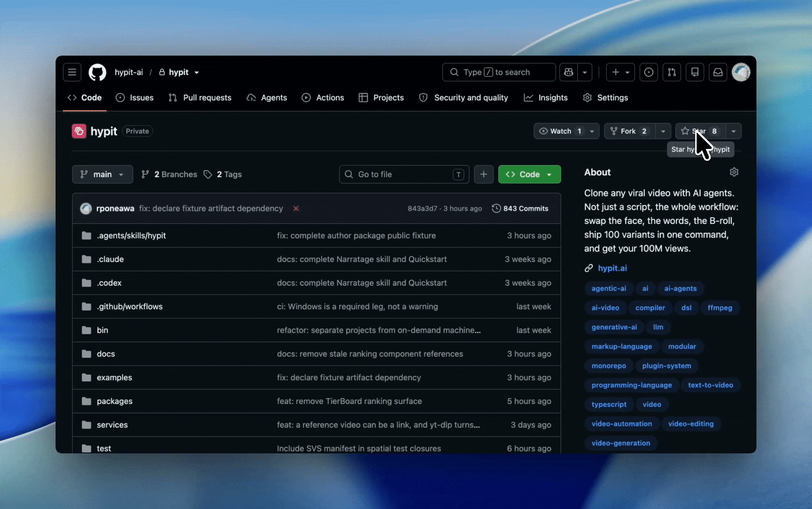
Task: Fork the hypit repository
Action: (630, 131)
